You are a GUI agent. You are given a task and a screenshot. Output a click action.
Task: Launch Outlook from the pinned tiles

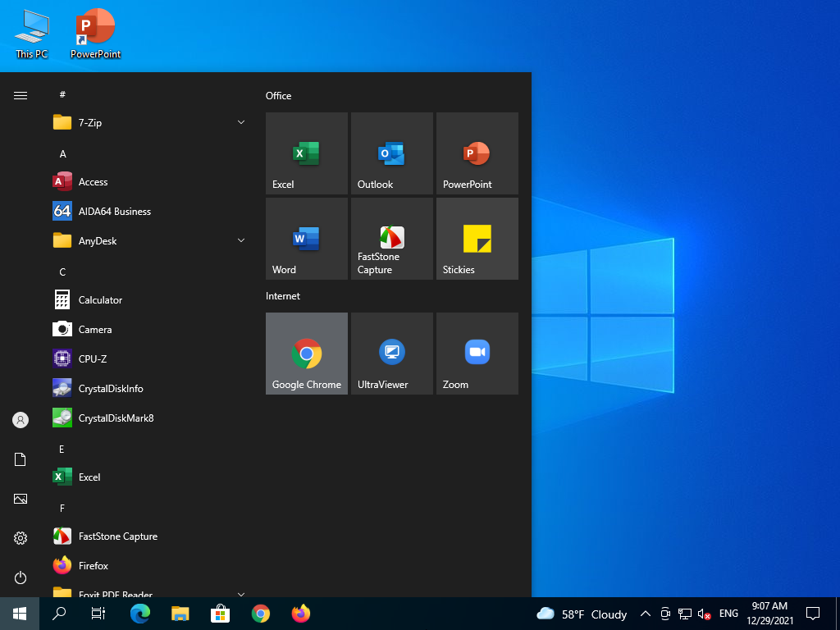tap(391, 153)
